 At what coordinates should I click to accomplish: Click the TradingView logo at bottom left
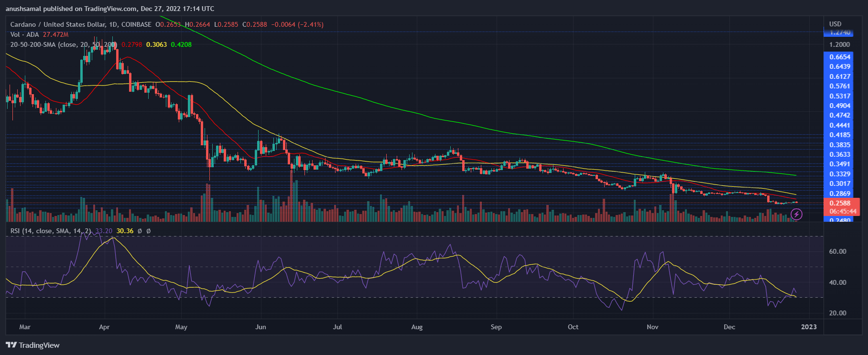pos(33,345)
